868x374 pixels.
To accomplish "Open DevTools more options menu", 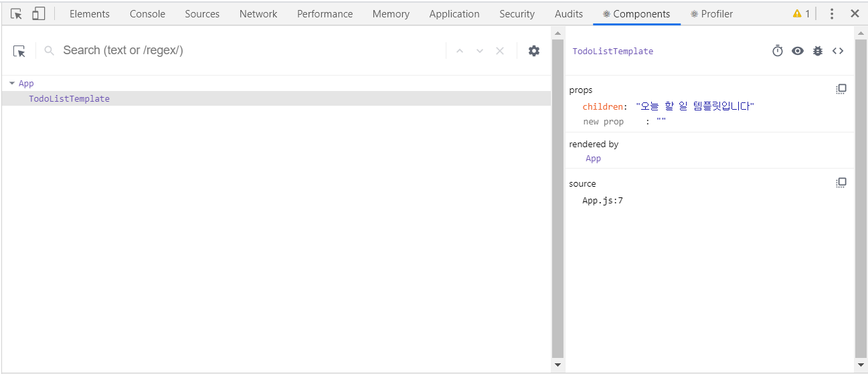I will (832, 13).
